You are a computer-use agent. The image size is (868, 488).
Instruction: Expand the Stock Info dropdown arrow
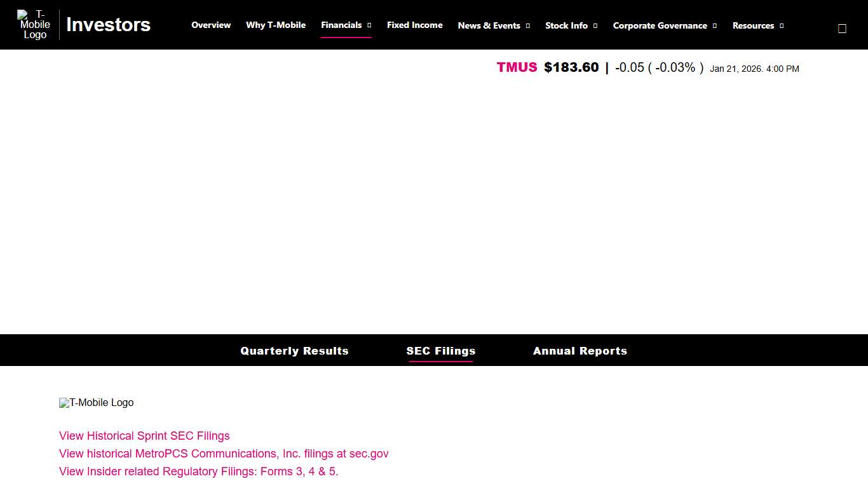(596, 25)
